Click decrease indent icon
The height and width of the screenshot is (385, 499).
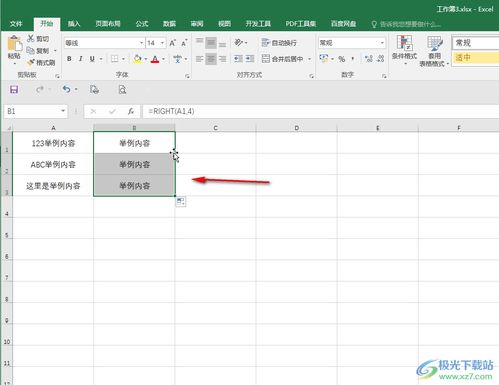click(238, 59)
